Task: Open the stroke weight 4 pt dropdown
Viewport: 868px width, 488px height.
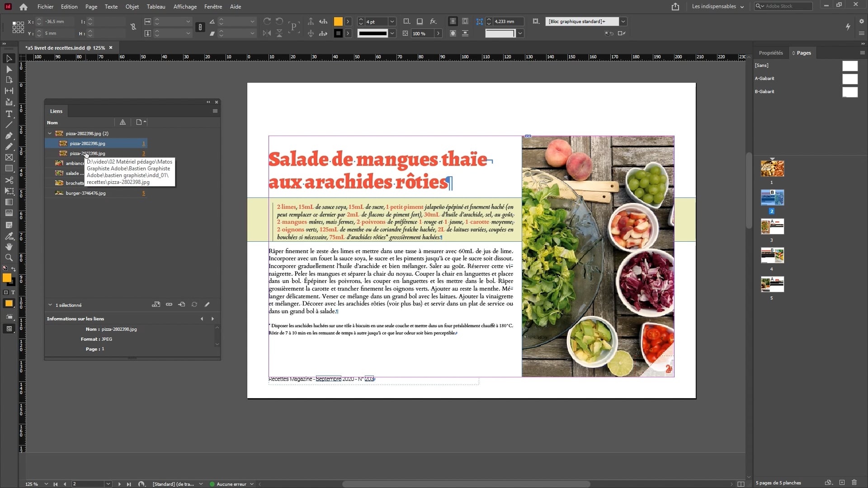Action: point(392,22)
